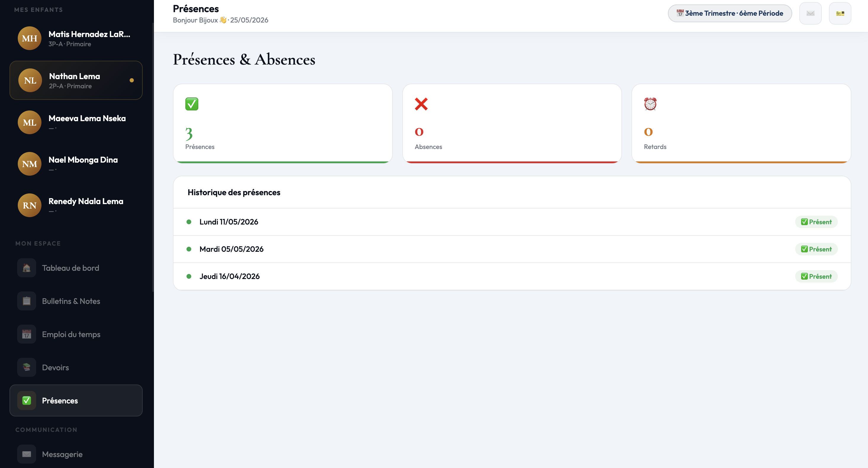
Task: Click the red-barred Absences summary card
Action: pyautogui.click(x=512, y=124)
